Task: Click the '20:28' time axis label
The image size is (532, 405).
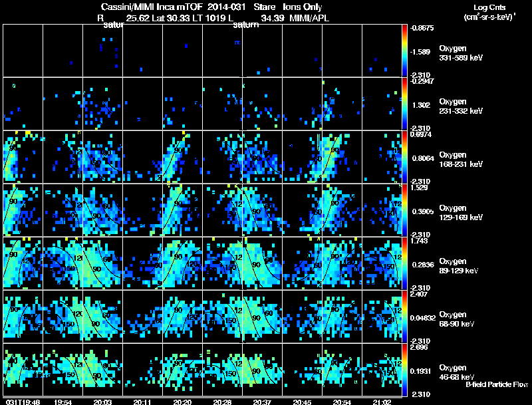Action: [x=222, y=402]
